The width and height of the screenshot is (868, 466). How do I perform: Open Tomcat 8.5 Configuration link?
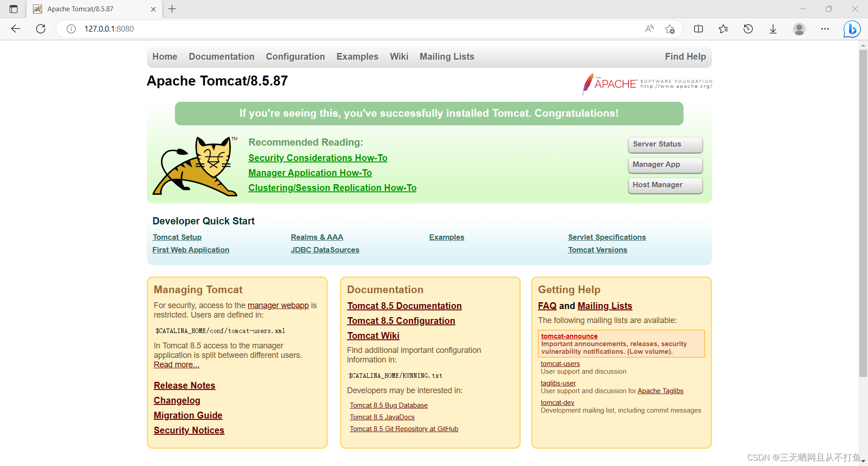tap(401, 321)
